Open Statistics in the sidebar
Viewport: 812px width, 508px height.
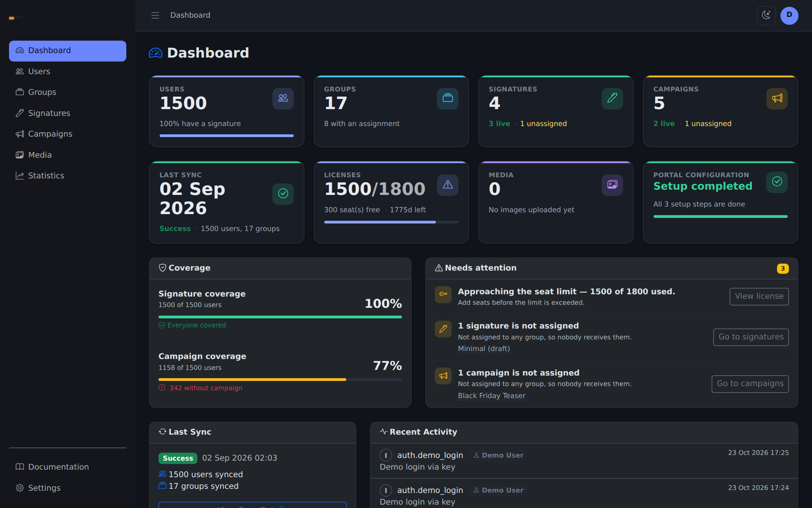point(68,176)
